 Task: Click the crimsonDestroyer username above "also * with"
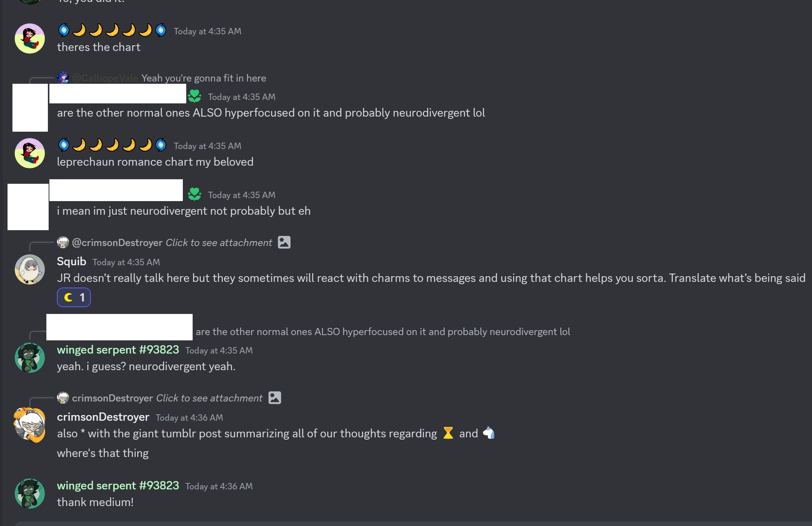[x=103, y=417]
